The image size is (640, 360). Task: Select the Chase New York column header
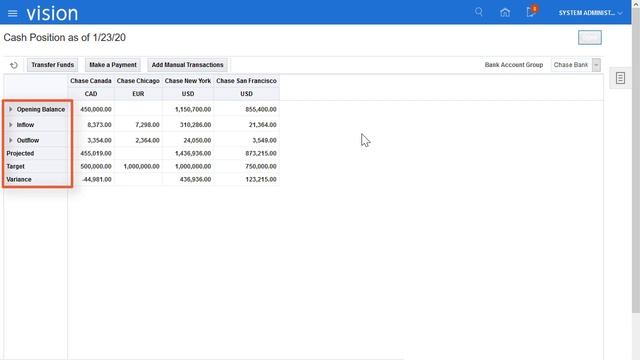(x=188, y=81)
